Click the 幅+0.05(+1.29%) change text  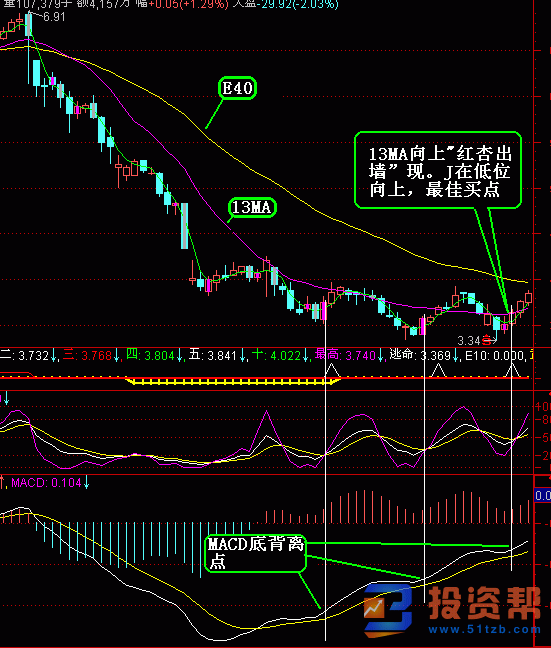183,4
